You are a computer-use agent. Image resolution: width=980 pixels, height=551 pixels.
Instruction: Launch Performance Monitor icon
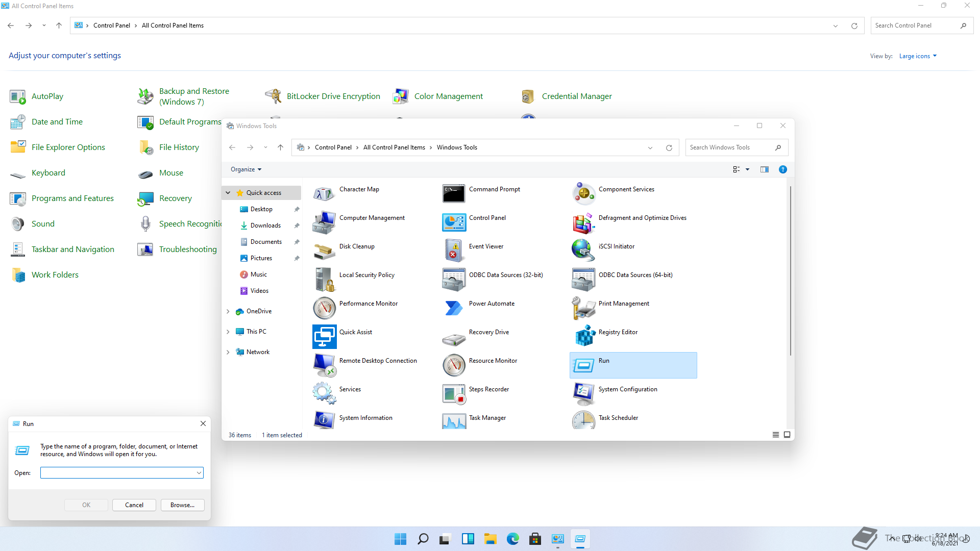tap(324, 308)
